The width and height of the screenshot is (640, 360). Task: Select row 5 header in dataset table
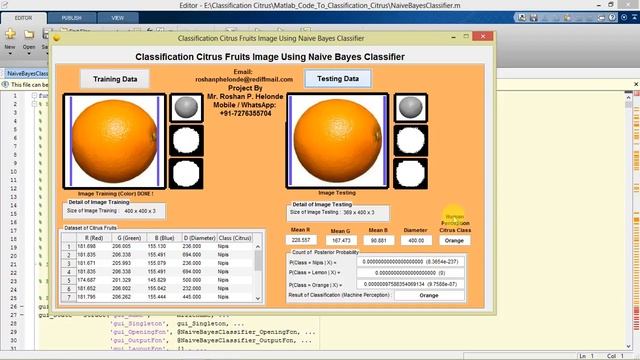pyautogui.click(x=69, y=280)
